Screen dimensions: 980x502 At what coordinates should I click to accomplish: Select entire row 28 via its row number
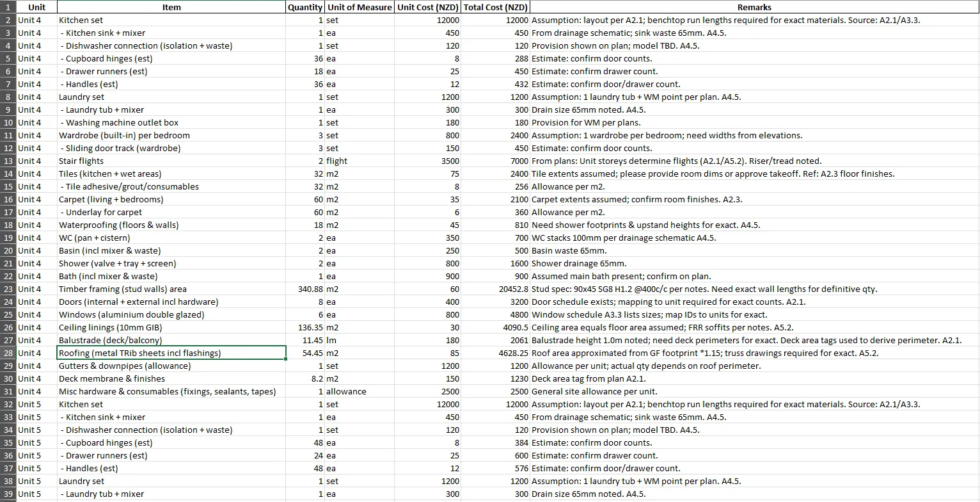(8, 353)
